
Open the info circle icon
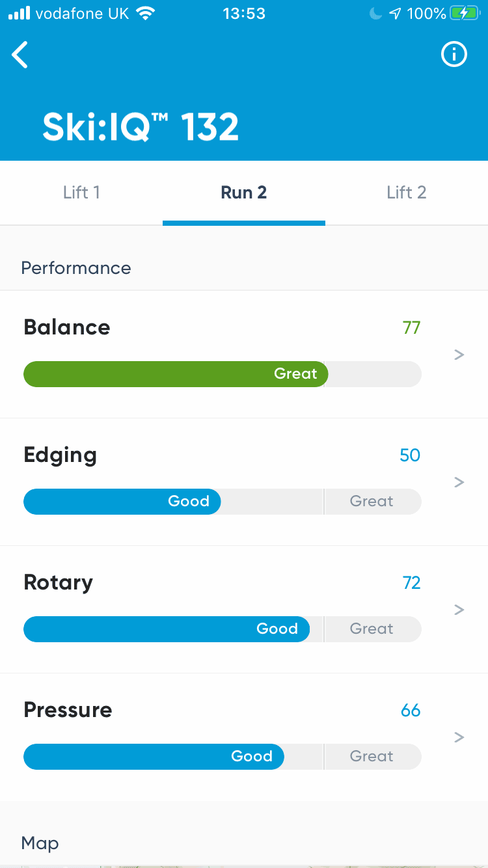point(454,55)
